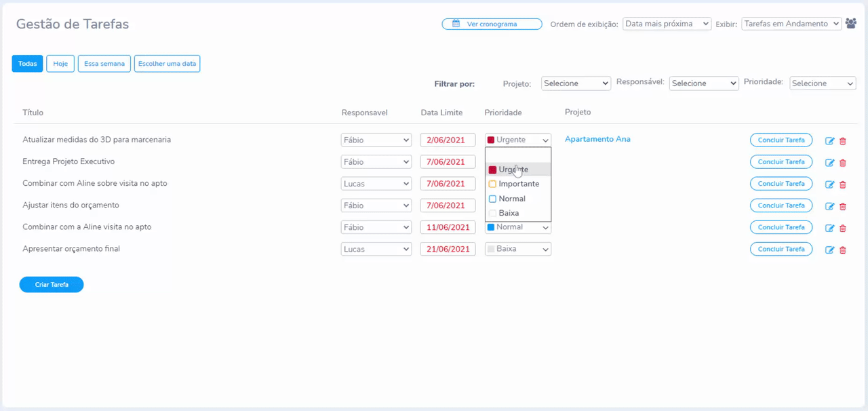Open priority dropdown showing Normal for 11/06/2021 task

coord(518,227)
